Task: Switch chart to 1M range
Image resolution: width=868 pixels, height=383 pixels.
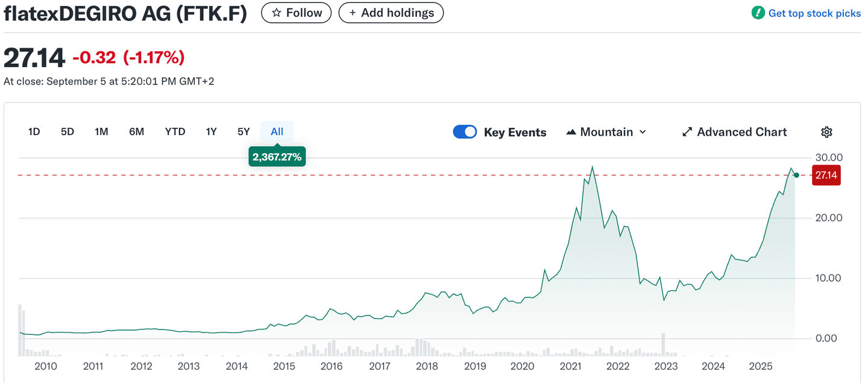Action: click(x=101, y=131)
